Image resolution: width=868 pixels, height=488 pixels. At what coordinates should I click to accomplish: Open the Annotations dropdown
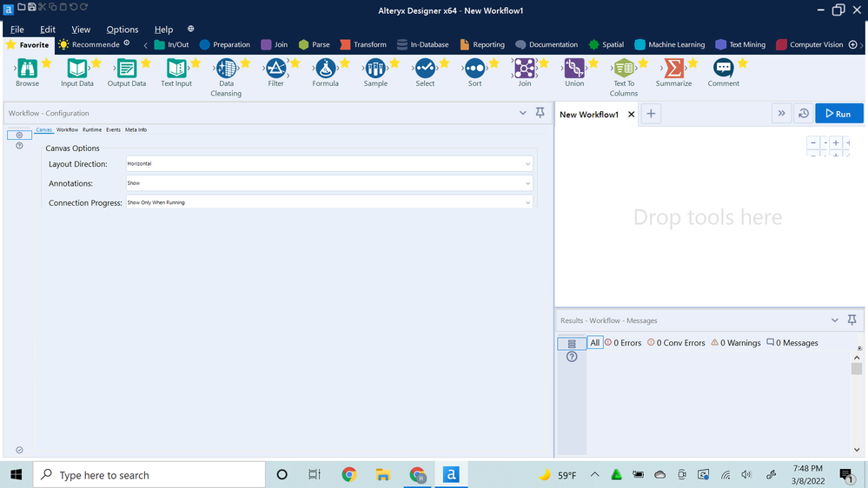[329, 183]
